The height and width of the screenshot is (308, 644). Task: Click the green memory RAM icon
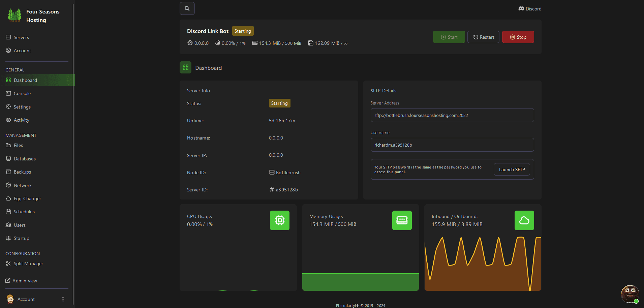[x=402, y=220]
